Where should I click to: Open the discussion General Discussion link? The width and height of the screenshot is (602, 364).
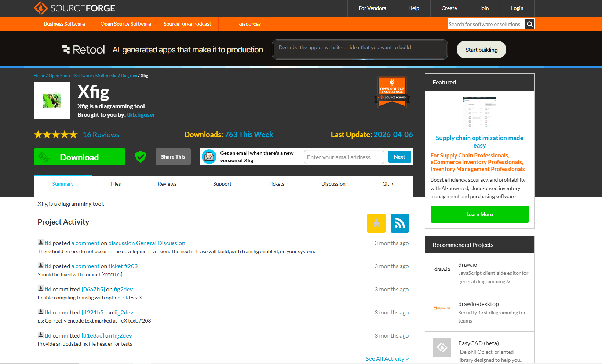(147, 243)
